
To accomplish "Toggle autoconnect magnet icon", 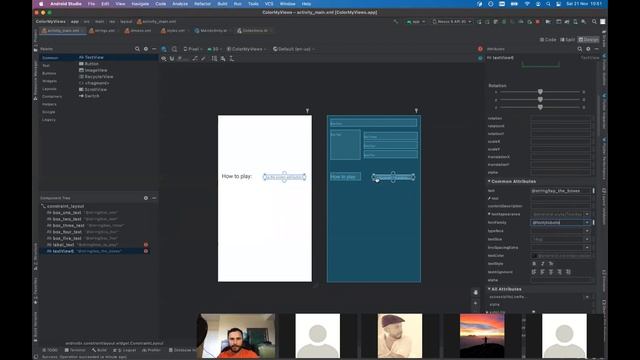I will click(172, 59).
